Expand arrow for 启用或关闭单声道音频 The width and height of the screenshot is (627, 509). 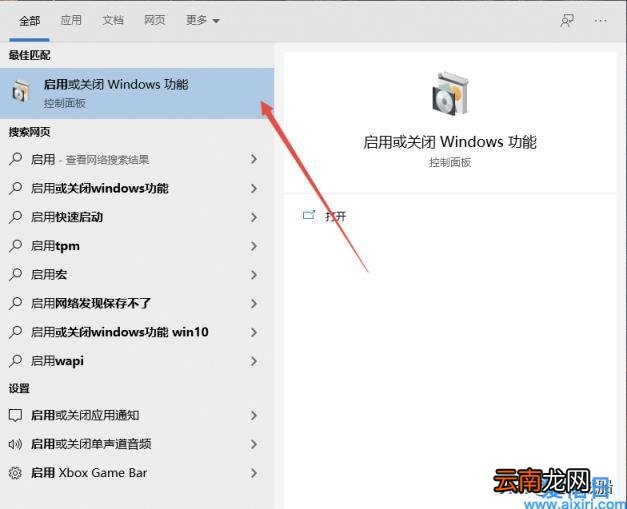(x=254, y=444)
